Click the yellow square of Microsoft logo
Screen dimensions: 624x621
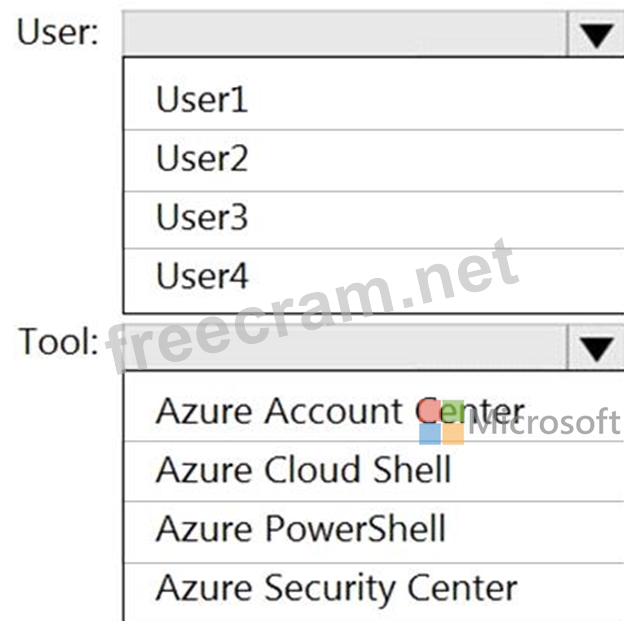coord(453,433)
